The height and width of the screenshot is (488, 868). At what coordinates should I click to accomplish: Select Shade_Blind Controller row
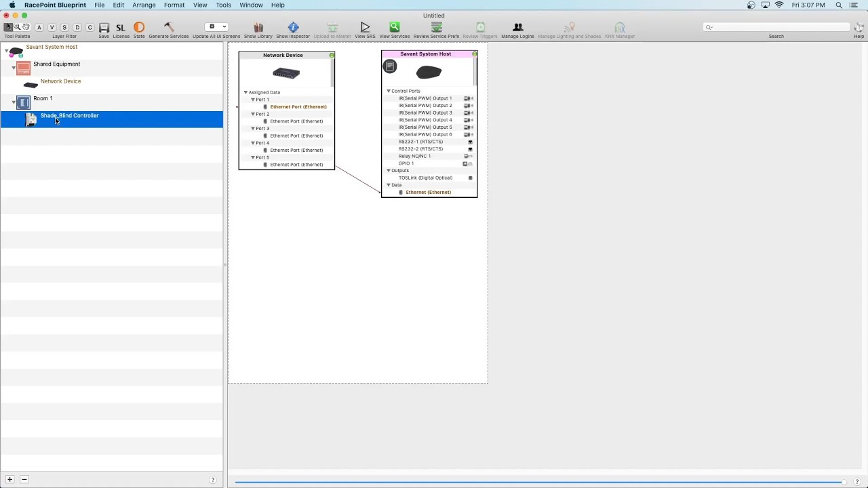point(111,119)
